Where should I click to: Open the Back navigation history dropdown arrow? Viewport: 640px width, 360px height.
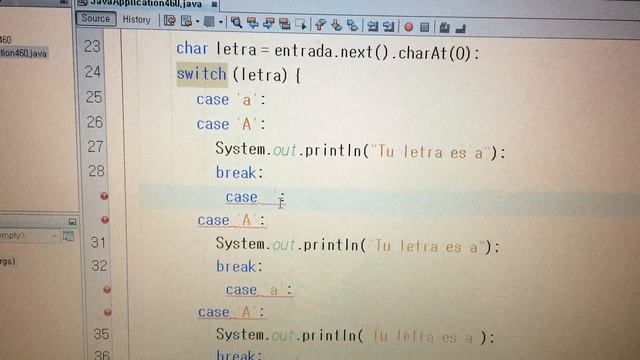[x=197, y=21]
